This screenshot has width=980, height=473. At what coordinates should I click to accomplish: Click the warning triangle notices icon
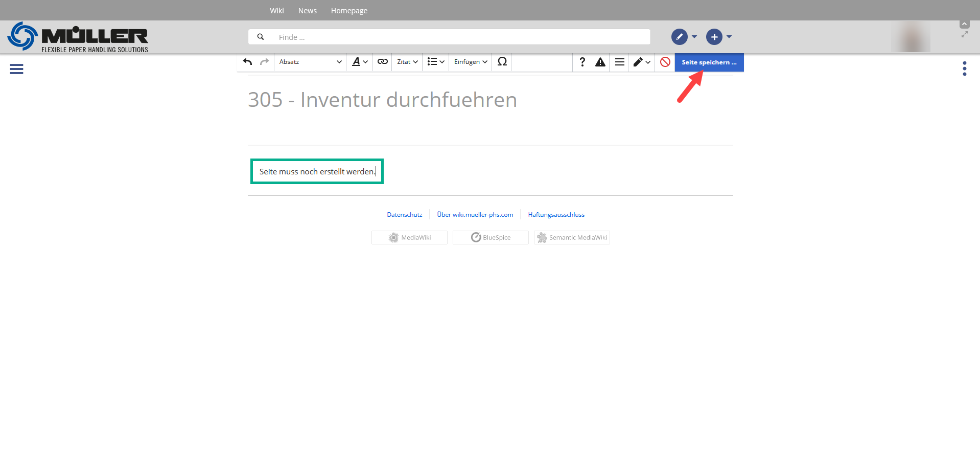tap(600, 62)
